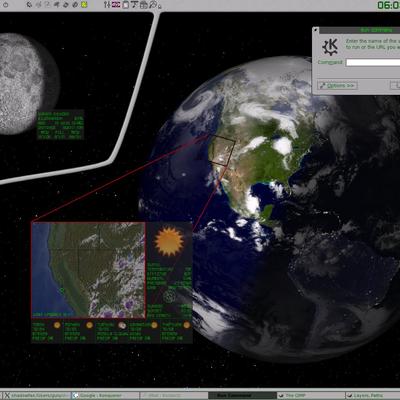The height and width of the screenshot is (400, 400).
Task: Select the Run Command taskbar entry
Action: click(x=242, y=395)
